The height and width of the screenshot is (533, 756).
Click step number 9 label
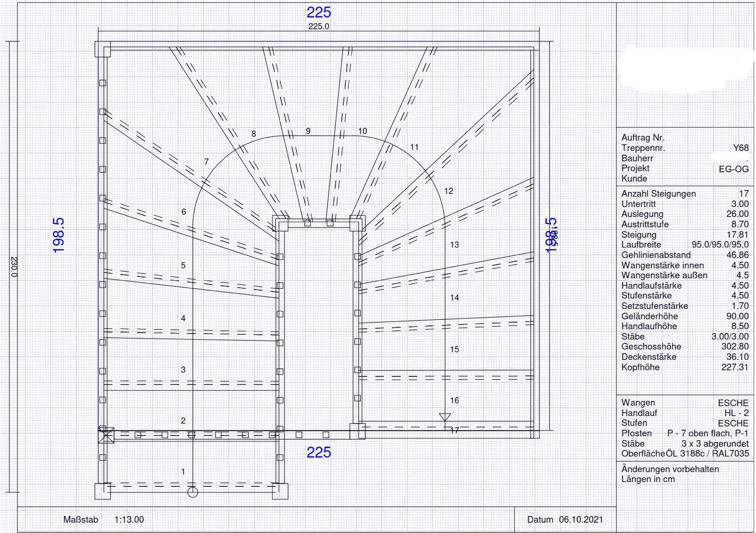[308, 131]
